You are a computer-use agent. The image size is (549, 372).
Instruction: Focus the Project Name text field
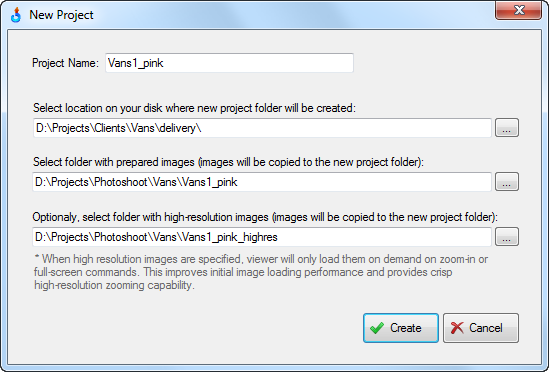(x=229, y=63)
